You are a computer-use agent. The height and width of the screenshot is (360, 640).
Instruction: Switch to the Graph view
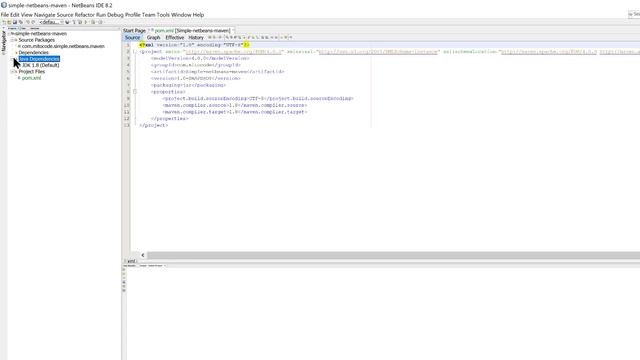point(153,38)
